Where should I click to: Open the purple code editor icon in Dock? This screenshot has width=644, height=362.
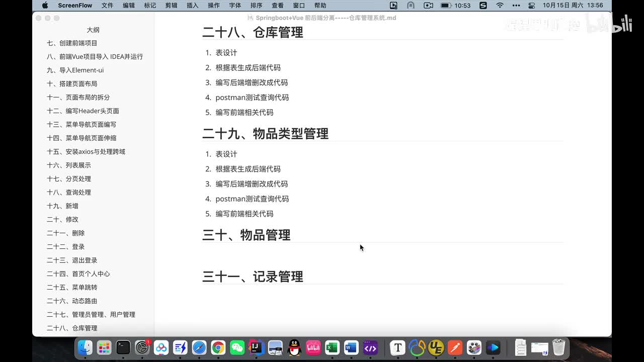coord(370,347)
